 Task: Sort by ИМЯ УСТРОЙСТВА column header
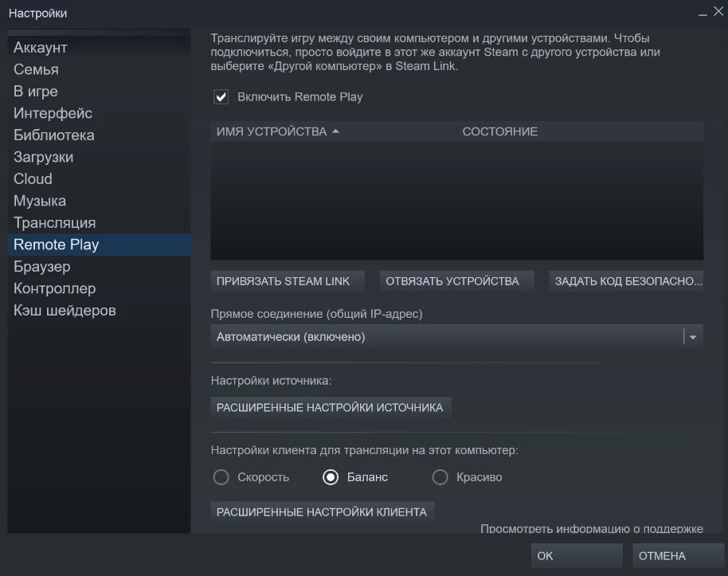333,131
